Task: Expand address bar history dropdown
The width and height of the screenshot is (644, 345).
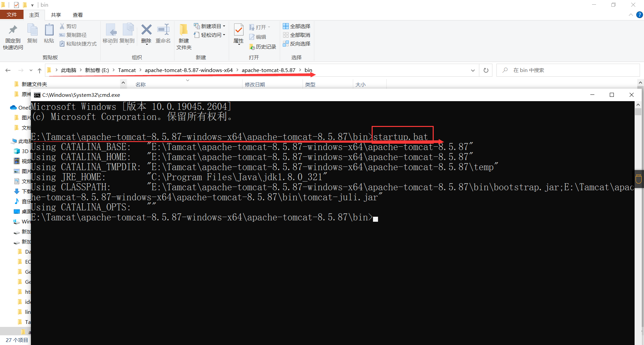Action: [473, 70]
